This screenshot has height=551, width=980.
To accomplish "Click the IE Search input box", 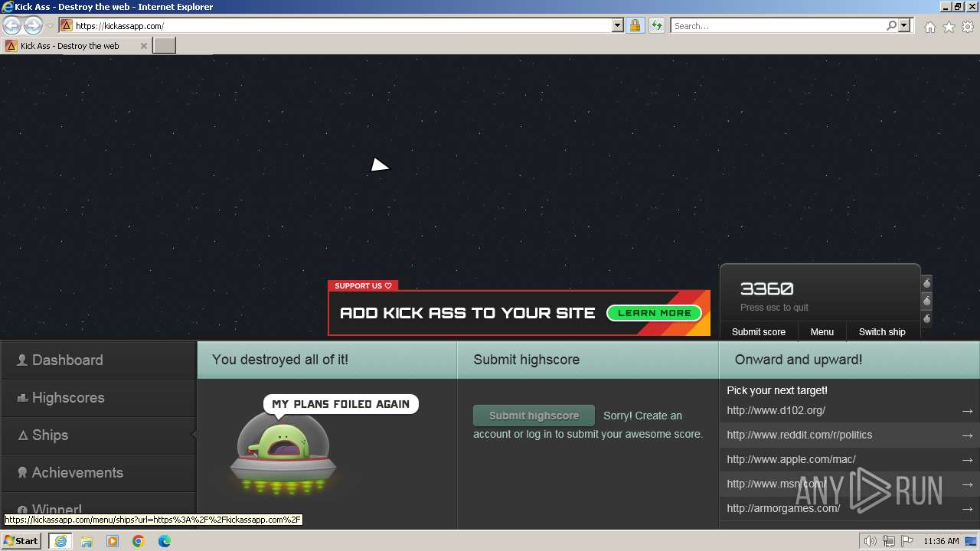I will point(778,25).
